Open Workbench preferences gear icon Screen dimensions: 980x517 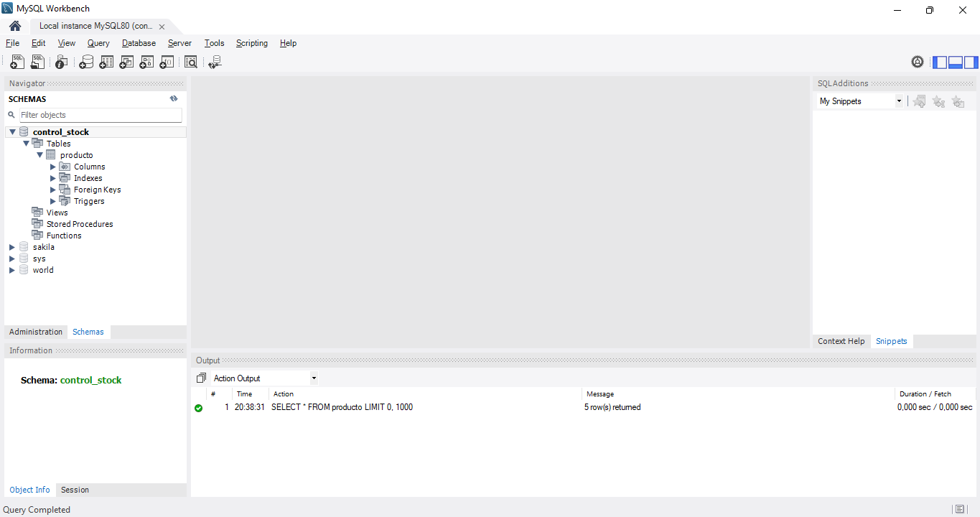coord(918,62)
